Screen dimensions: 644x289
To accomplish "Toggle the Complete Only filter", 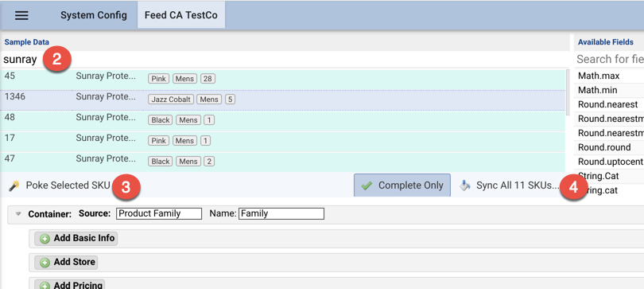I will (402, 186).
